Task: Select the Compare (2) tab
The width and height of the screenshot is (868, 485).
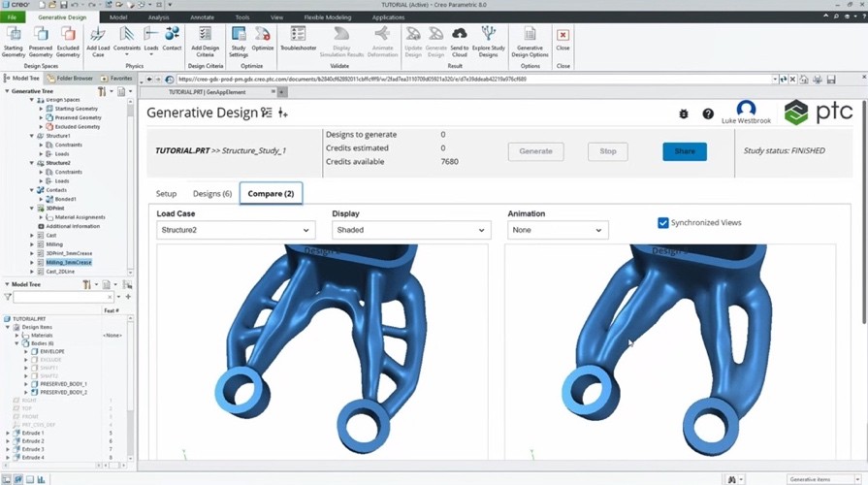Action: tap(271, 194)
